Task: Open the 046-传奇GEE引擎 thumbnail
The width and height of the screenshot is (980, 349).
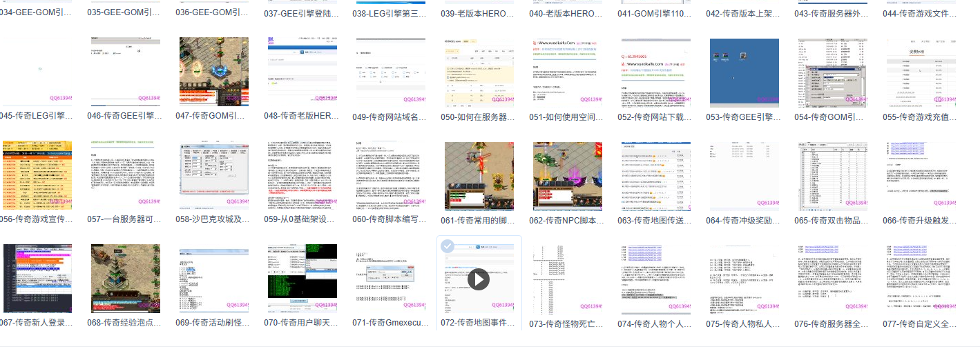Action: pyautogui.click(x=126, y=72)
